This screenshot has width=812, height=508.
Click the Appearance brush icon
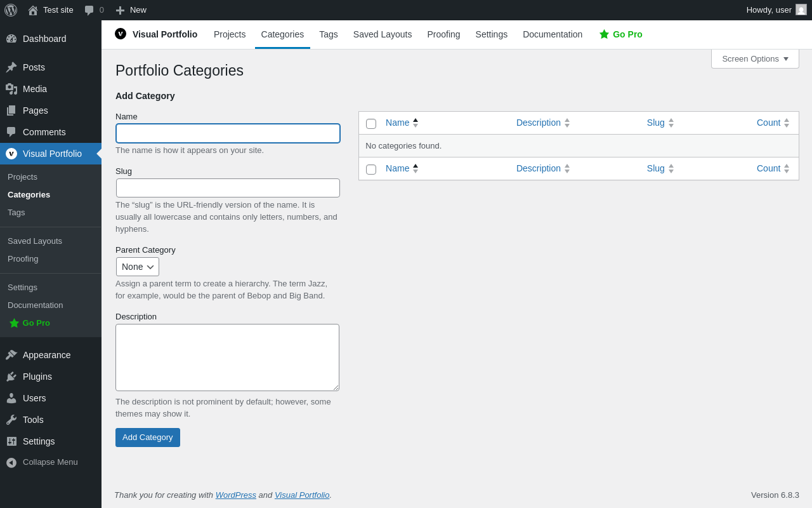[x=11, y=355]
